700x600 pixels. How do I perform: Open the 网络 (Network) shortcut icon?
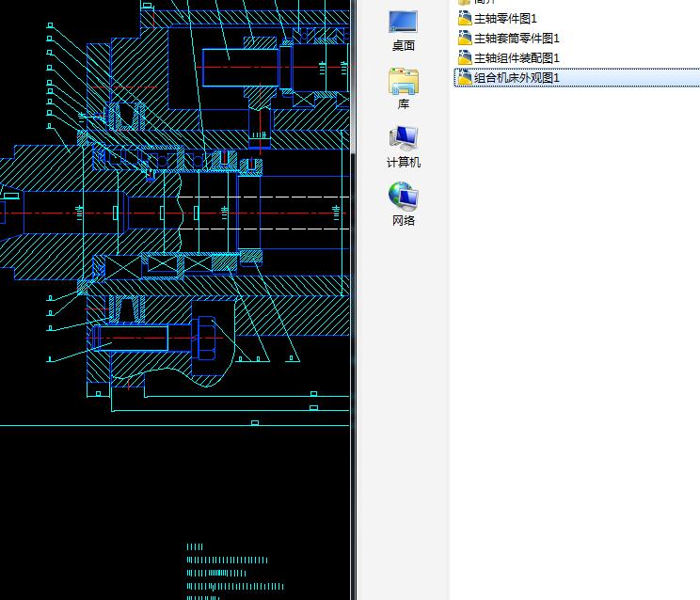pos(403,204)
